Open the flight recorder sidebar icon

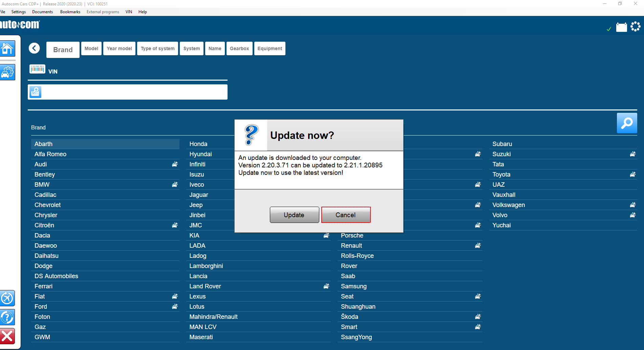(7, 298)
